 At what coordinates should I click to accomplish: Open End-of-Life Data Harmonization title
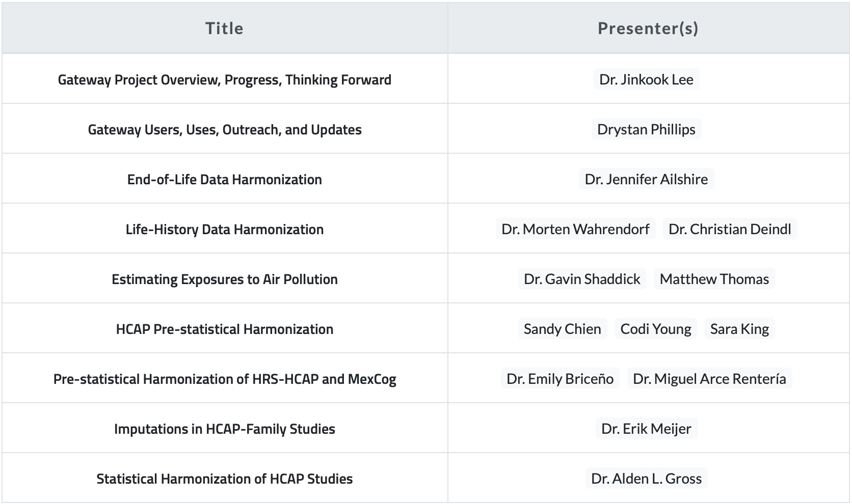pos(225,180)
